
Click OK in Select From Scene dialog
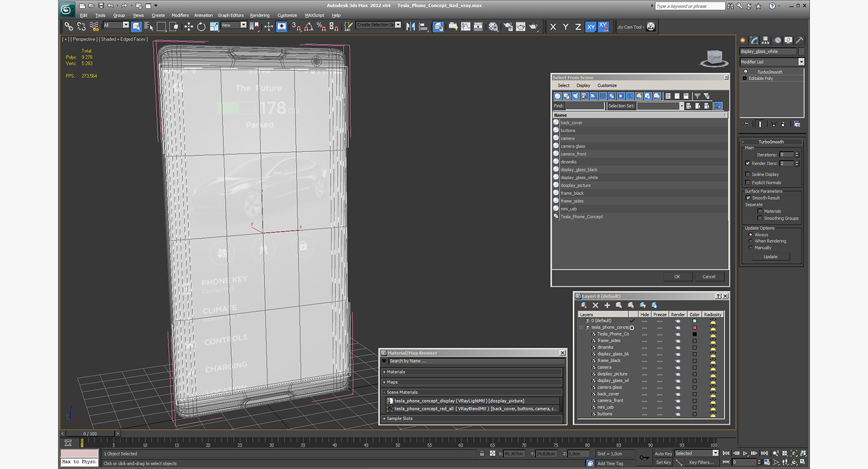point(677,277)
